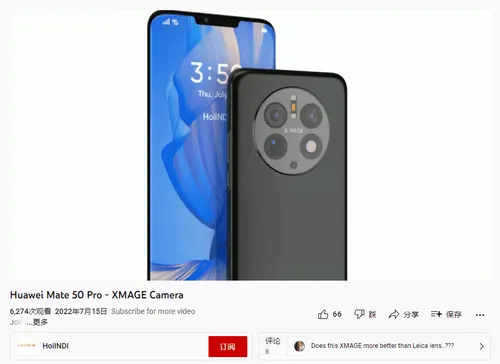This screenshot has height=364, width=500.
Task: Click the red 订阅 subscribe button
Action: click(228, 346)
